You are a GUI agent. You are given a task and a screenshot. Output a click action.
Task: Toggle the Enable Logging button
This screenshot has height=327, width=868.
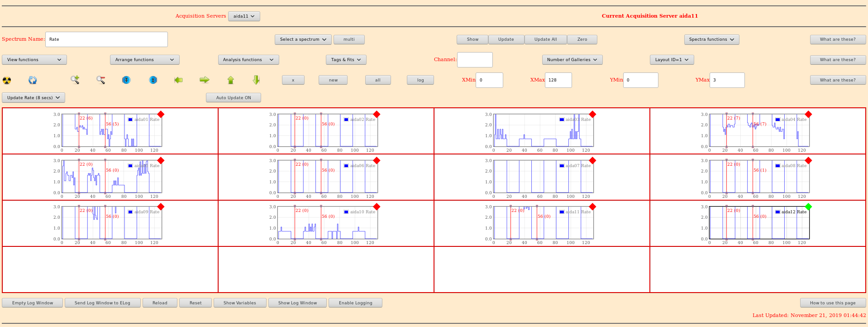tap(355, 303)
